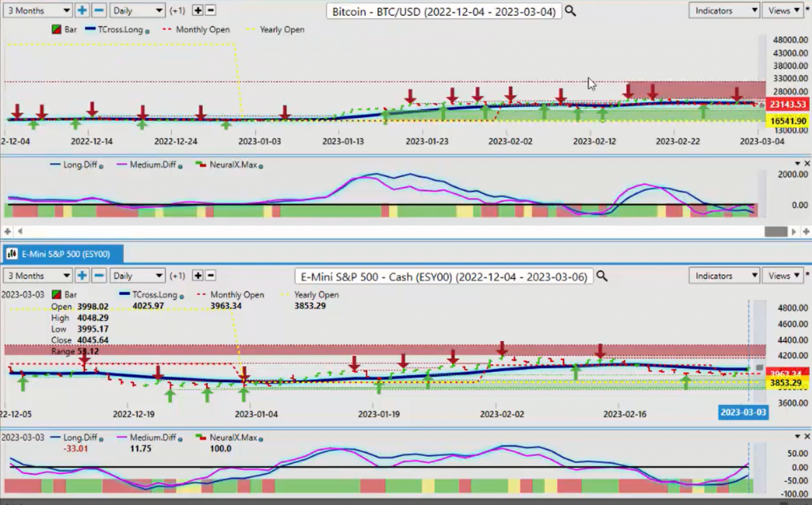812x505 pixels.
Task: Click the right arrow of the Bitcoin chart scrollbar
Action: (794, 231)
